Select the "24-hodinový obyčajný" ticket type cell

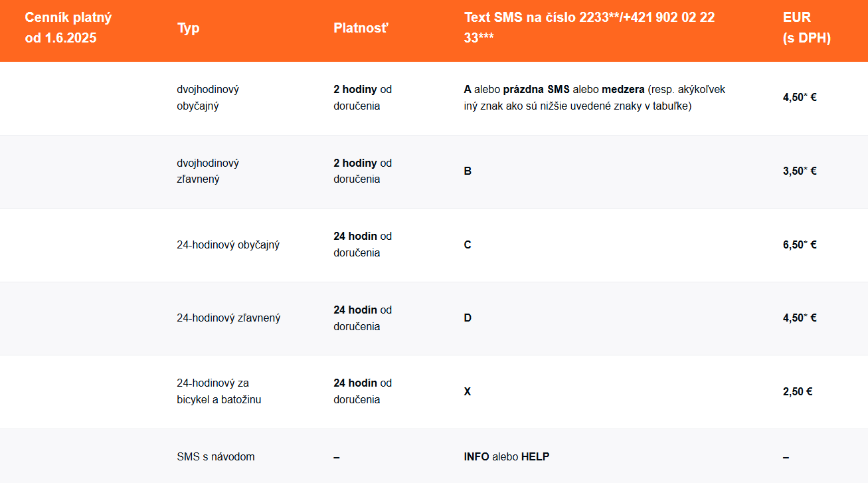228,244
